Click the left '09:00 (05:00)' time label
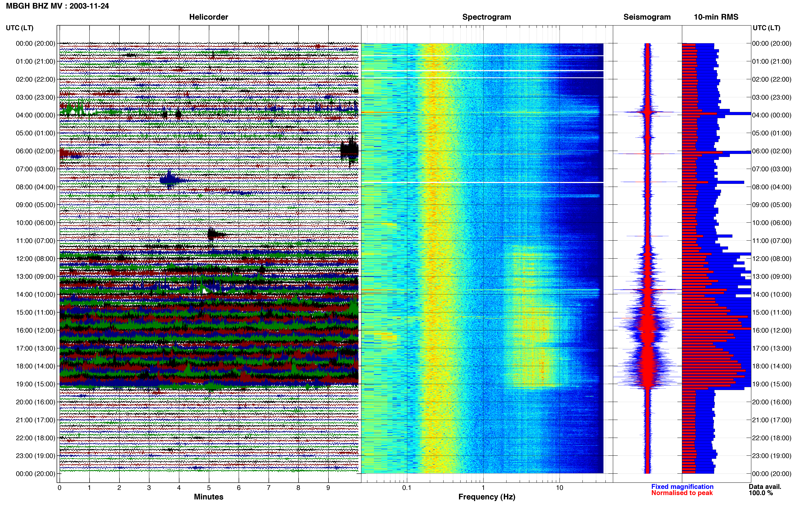This screenshot has width=812, height=508. [36, 205]
